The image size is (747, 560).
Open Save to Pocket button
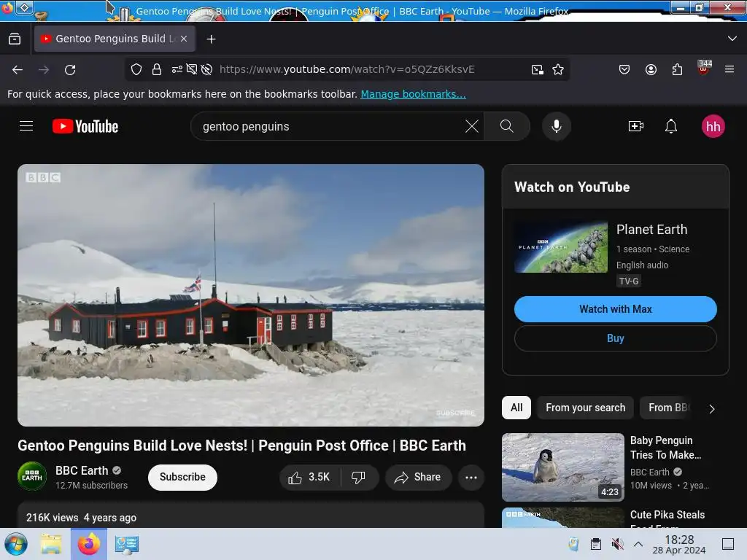click(624, 69)
